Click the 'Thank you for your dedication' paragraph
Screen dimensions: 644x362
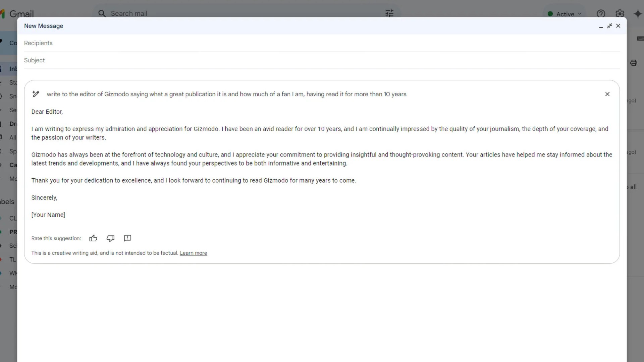194,180
